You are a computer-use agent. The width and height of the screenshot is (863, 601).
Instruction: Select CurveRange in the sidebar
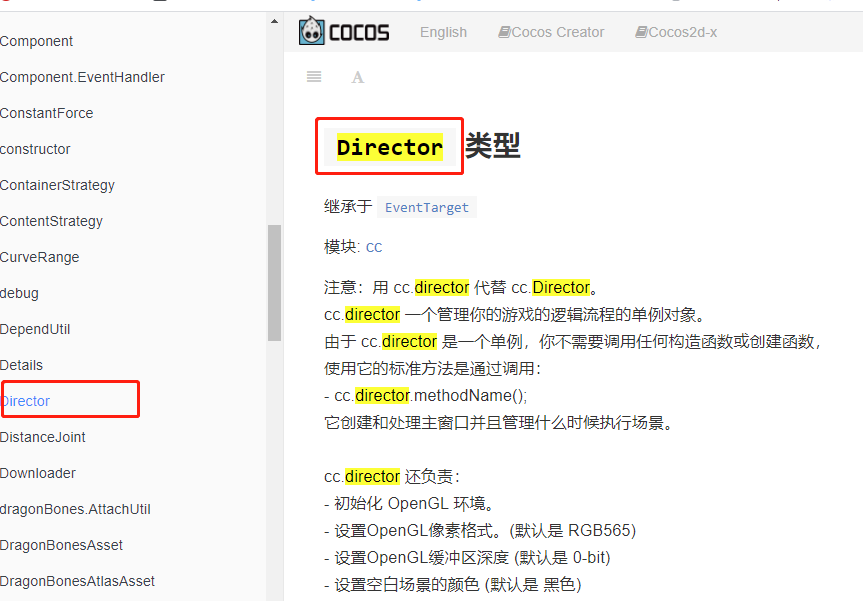coord(40,258)
